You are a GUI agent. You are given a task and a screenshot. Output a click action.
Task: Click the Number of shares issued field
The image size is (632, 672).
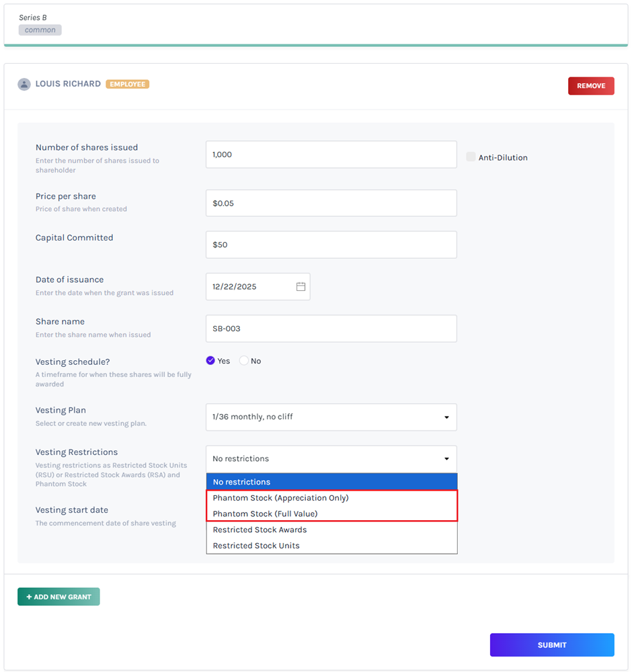(331, 154)
